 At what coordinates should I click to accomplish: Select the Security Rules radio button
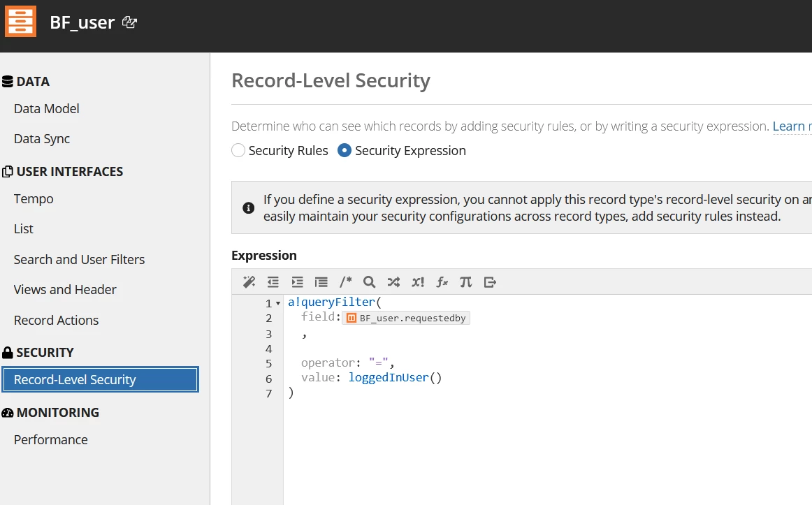(x=238, y=151)
